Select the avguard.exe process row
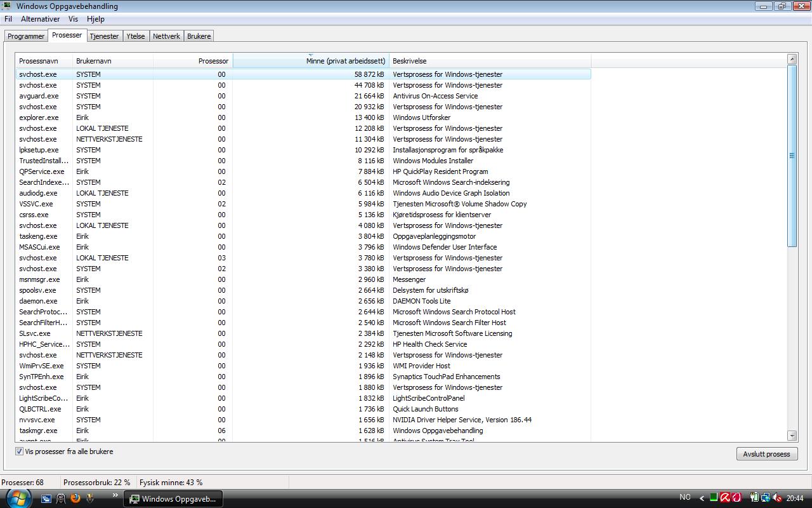 click(303, 96)
